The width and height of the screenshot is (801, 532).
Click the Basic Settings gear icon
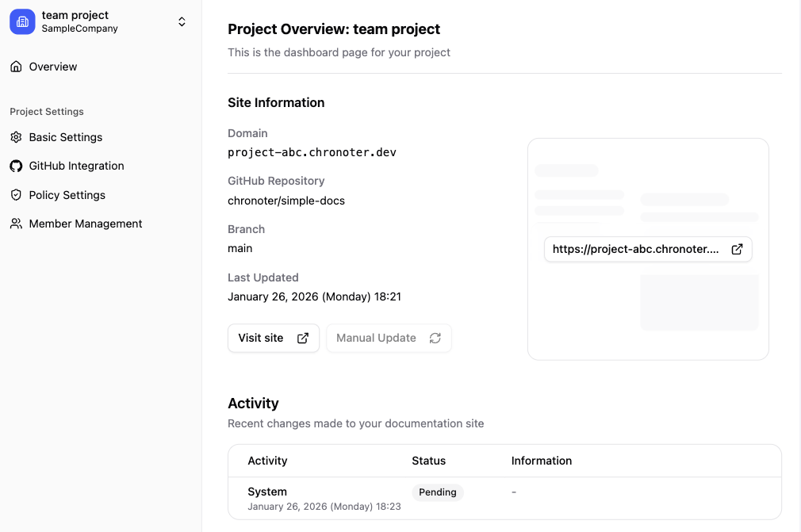16,137
